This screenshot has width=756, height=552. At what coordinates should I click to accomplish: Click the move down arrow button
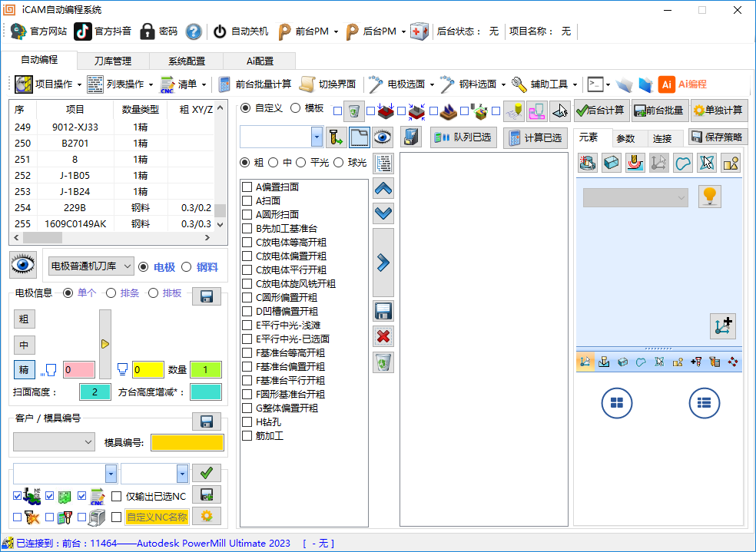383,213
